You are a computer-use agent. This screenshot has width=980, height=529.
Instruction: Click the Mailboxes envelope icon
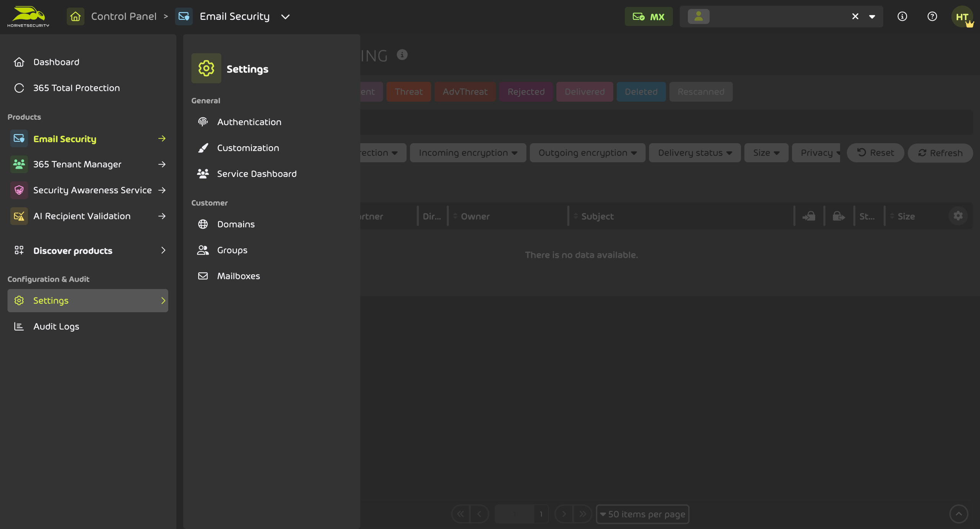coord(203,276)
